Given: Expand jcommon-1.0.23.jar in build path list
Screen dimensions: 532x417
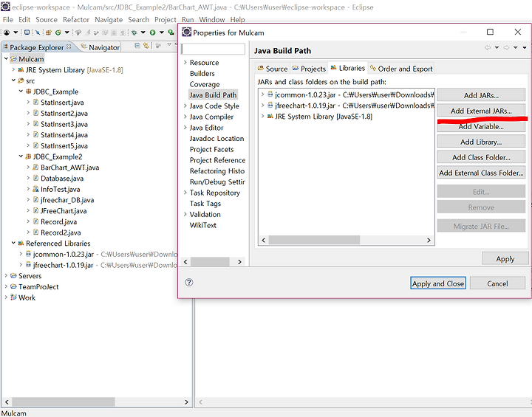Looking at the screenshot, I should [262, 94].
